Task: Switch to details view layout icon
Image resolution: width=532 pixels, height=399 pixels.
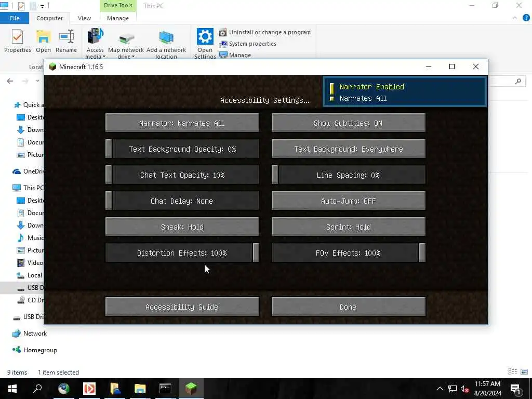Action: (513, 372)
